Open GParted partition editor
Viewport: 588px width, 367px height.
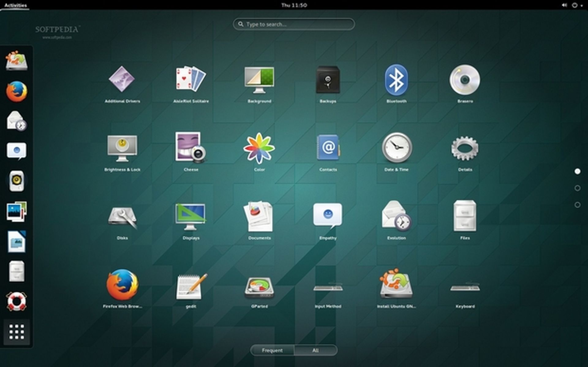pos(259,287)
